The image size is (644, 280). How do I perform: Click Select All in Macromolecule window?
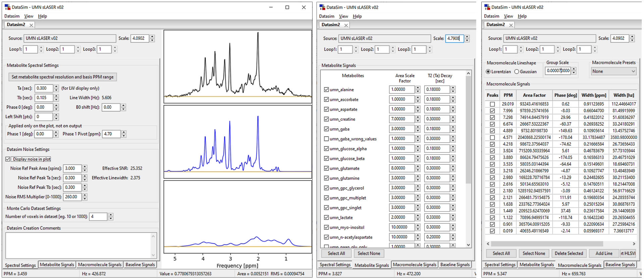(x=501, y=253)
